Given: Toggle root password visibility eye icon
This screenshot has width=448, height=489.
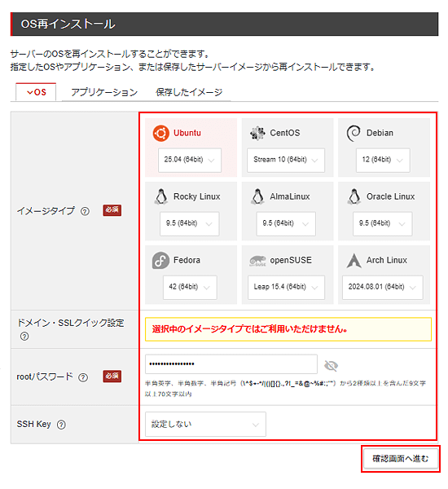Looking at the screenshot, I should [x=331, y=365].
